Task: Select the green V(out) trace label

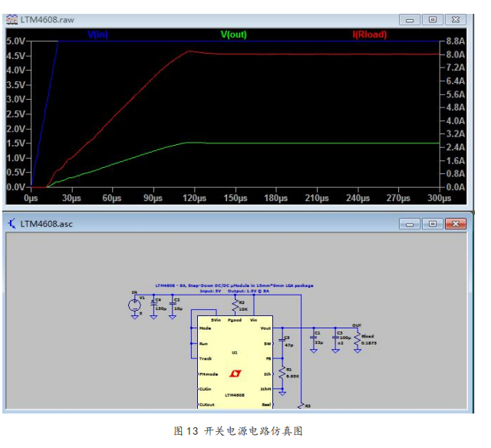Action: coord(233,34)
